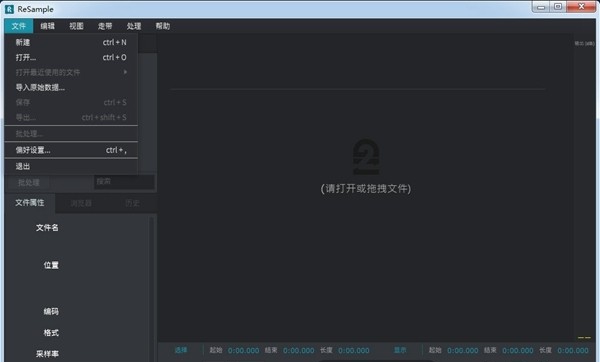Click the 选择 起始 time value

pos(243,351)
